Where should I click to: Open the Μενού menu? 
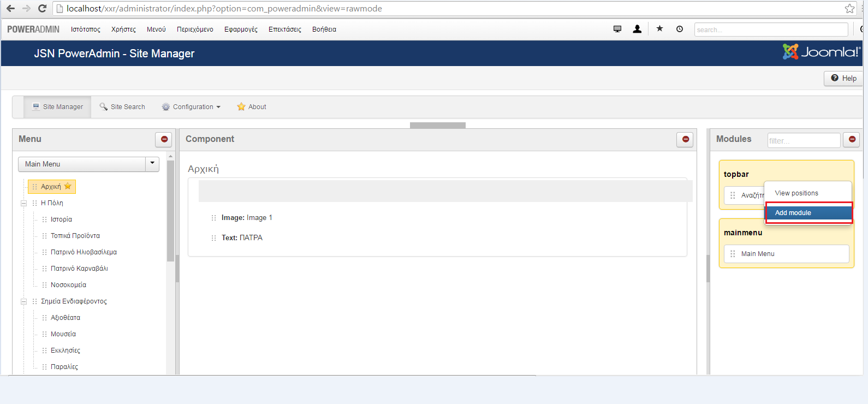coord(156,29)
